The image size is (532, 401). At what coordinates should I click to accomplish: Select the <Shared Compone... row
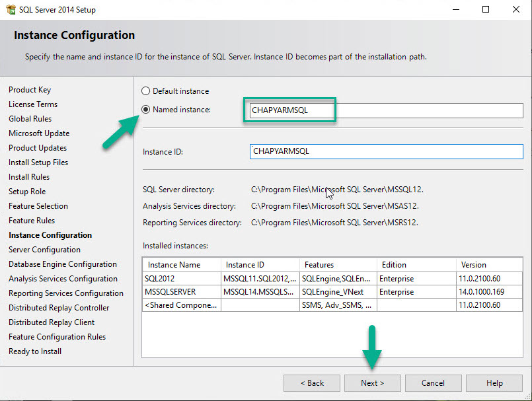[x=332, y=305]
